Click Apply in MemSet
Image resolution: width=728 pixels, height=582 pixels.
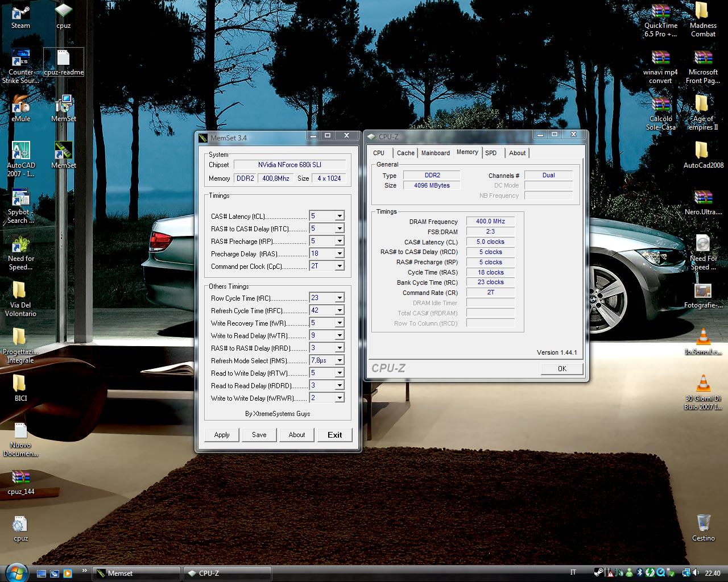tap(222, 435)
